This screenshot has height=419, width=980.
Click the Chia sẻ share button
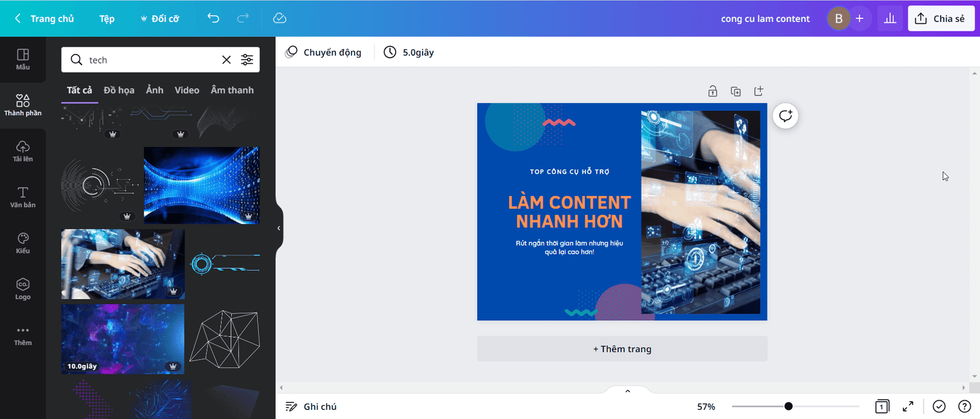point(941,18)
